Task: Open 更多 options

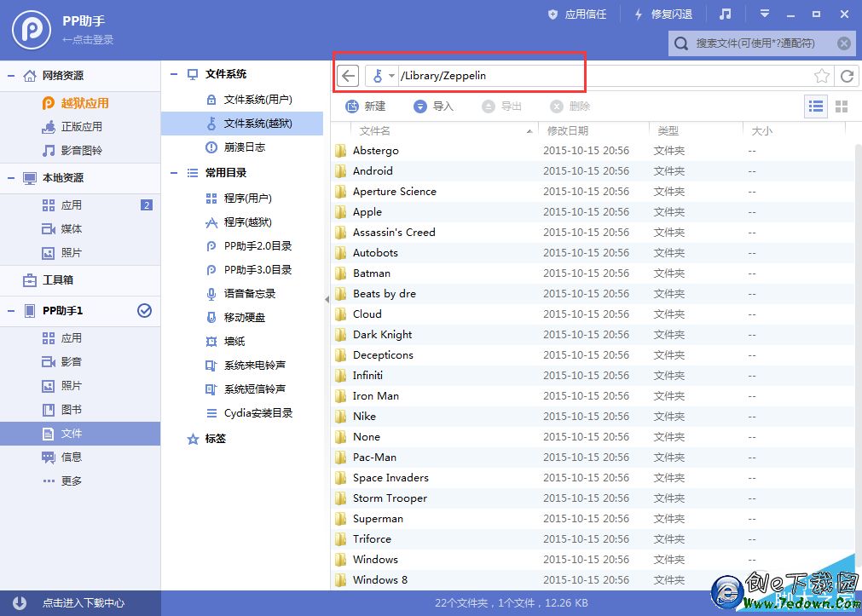Action: (x=80, y=481)
